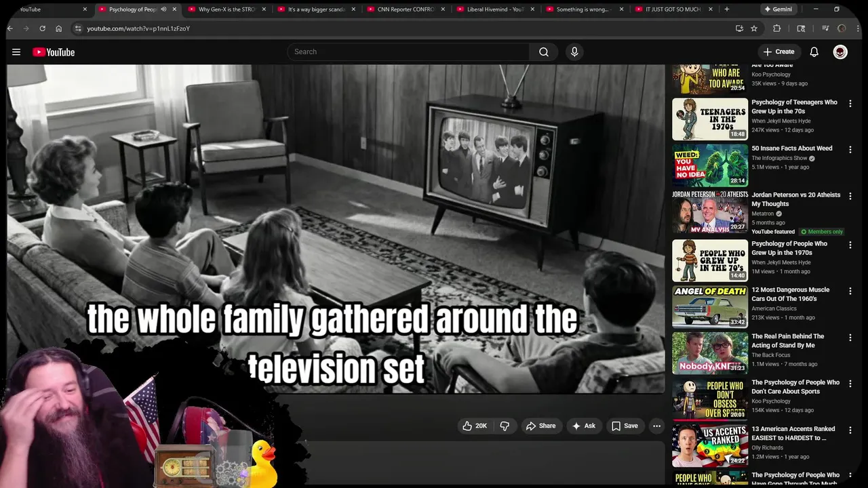Open options for 'Jordan Peterson vs 20 Atheists'
This screenshot has width=868, height=488.
[x=850, y=196]
